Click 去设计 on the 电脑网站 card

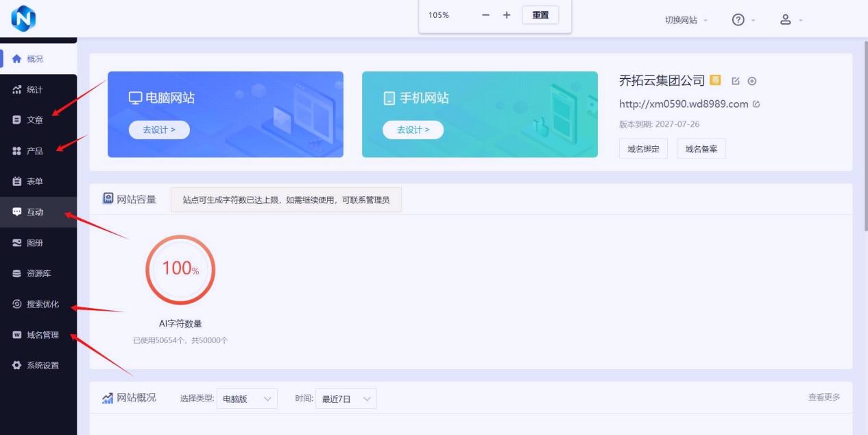tap(159, 130)
